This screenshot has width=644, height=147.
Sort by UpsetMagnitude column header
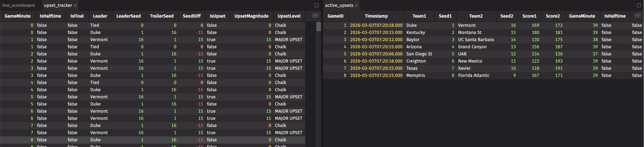point(251,16)
